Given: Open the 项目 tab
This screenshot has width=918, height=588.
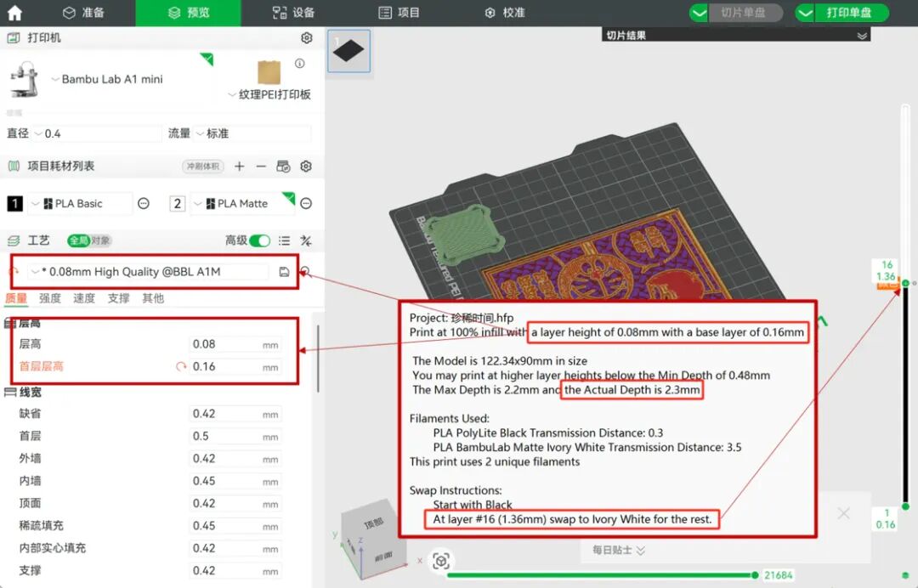Looking at the screenshot, I should (399, 12).
